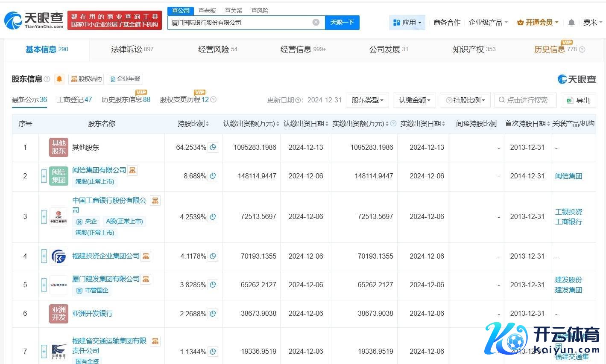The image size is (606, 364).
Task: Open the 认缴金额 filter dropdown
Action: (414, 100)
